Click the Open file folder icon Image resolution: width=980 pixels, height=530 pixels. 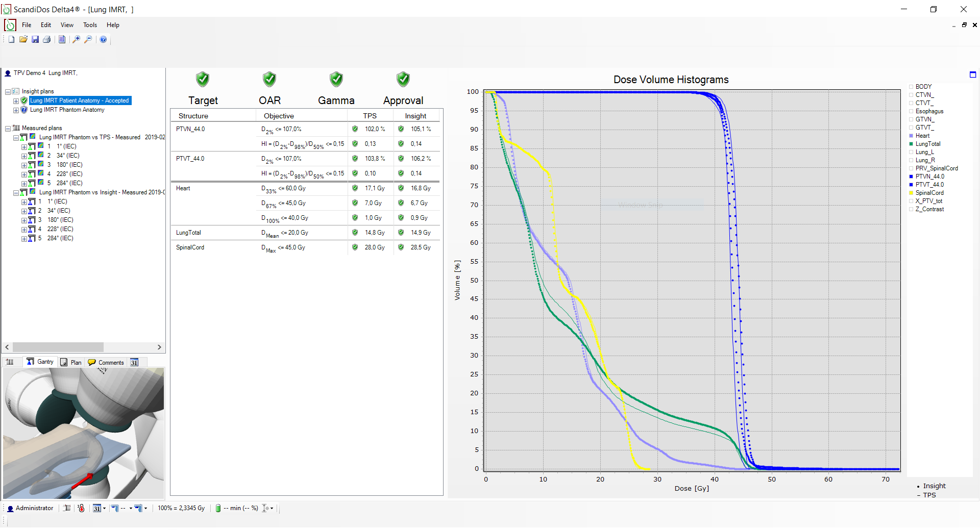(x=23, y=39)
